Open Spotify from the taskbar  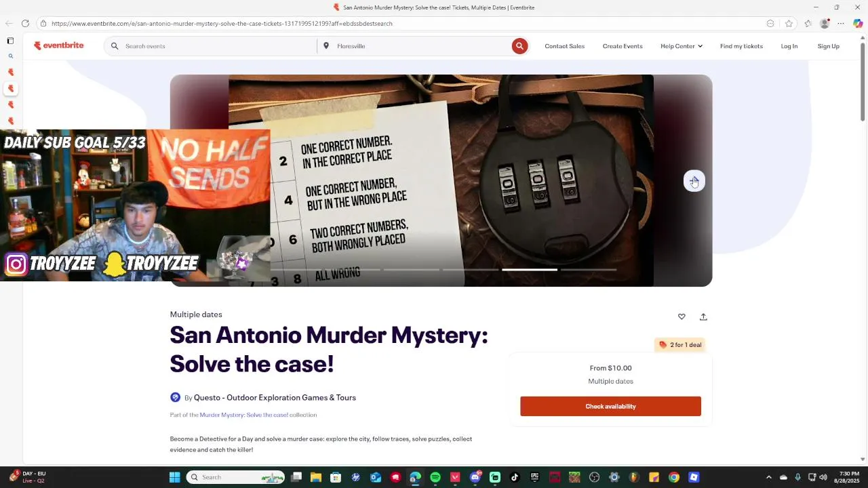point(435,477)
